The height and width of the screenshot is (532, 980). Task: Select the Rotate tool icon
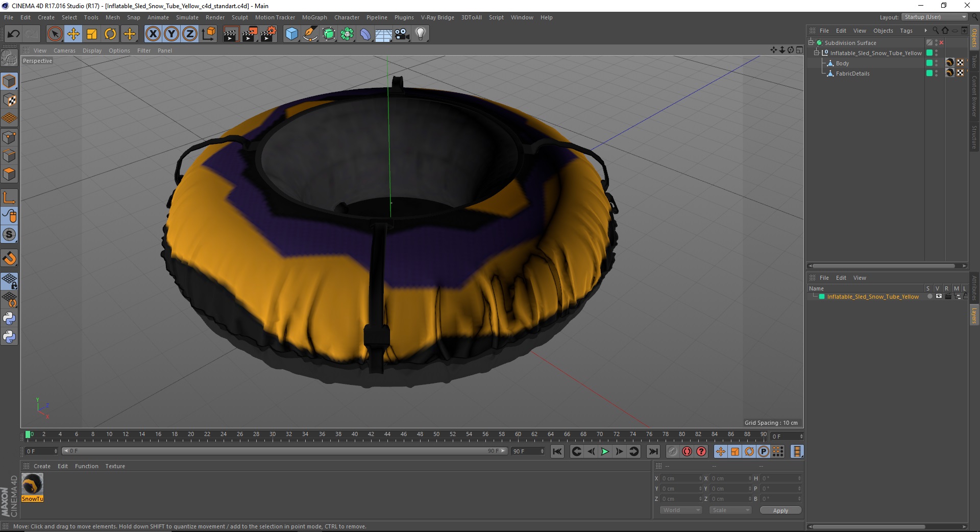pyautogui.click(x=110, y=34)
